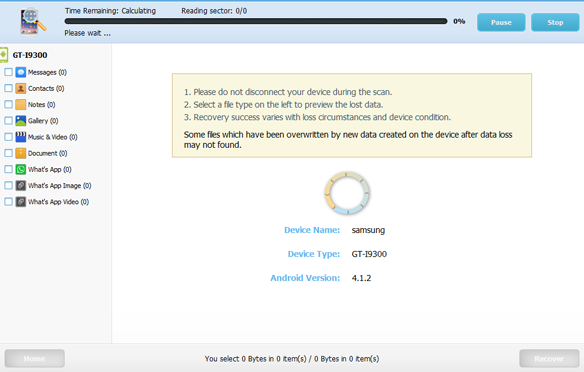Click the Notes yellow icon
This screenshot has width=584, height=372.
click(21, 105)
